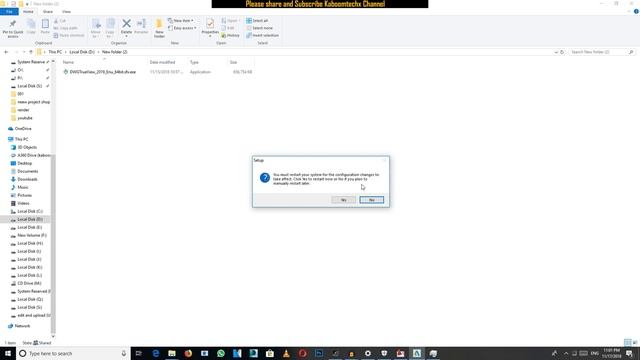
Task: Open Microsoft Edge from the taskbar
Action: pos(156,353)
